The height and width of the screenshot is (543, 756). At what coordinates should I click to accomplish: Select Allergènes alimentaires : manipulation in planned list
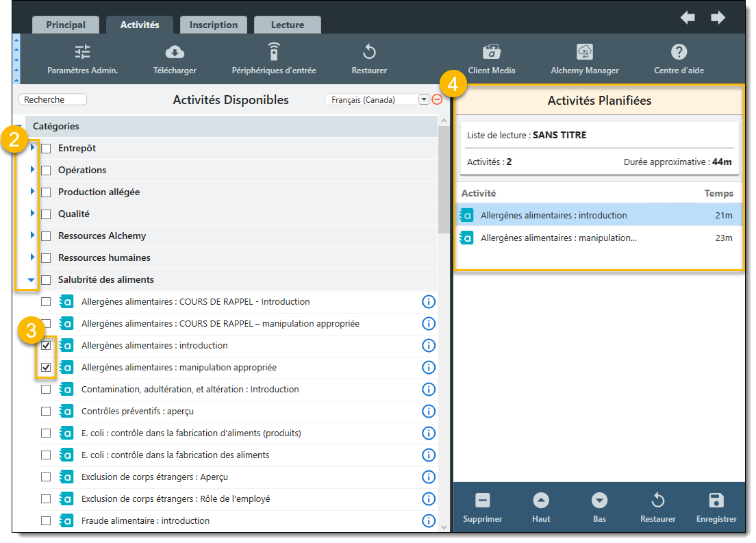pyautogui.click(x=558, y=238)
